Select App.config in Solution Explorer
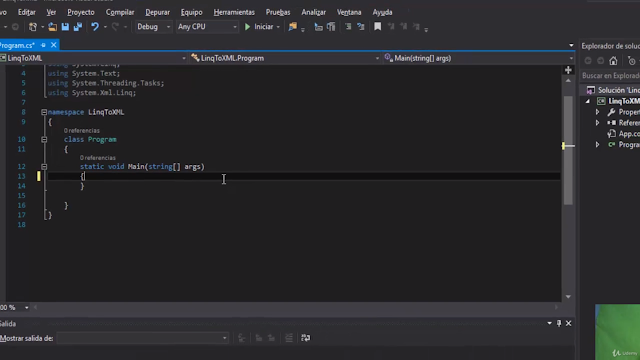The image size is (640, 360). click(623, 134)
